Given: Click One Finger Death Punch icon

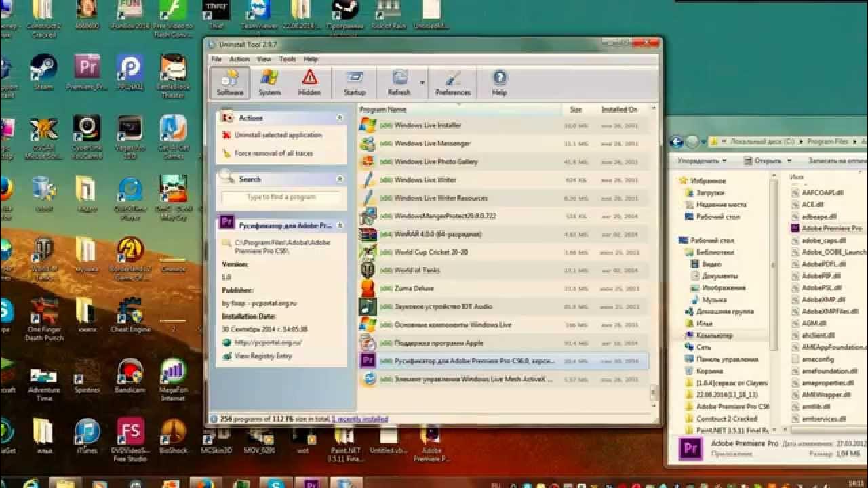Looking at the screenshot, I should (x=44, y=319).
